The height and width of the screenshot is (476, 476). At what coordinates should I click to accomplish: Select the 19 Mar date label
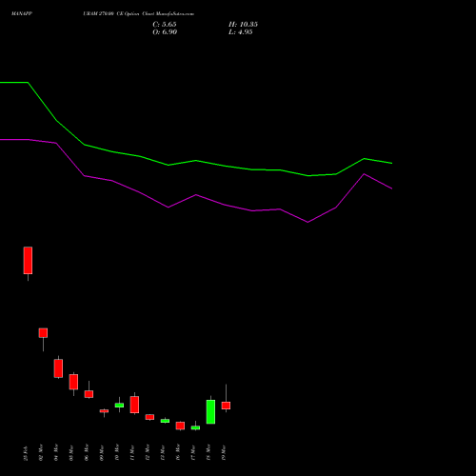224,452
